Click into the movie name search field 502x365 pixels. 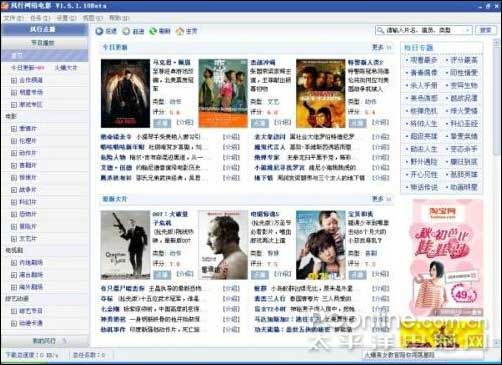tap(424, 30)
